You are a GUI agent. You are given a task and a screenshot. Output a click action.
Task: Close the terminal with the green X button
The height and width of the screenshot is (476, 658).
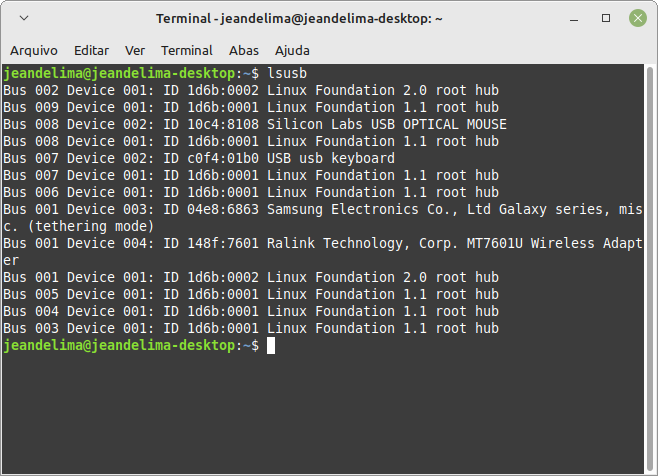tap(638, 18)
